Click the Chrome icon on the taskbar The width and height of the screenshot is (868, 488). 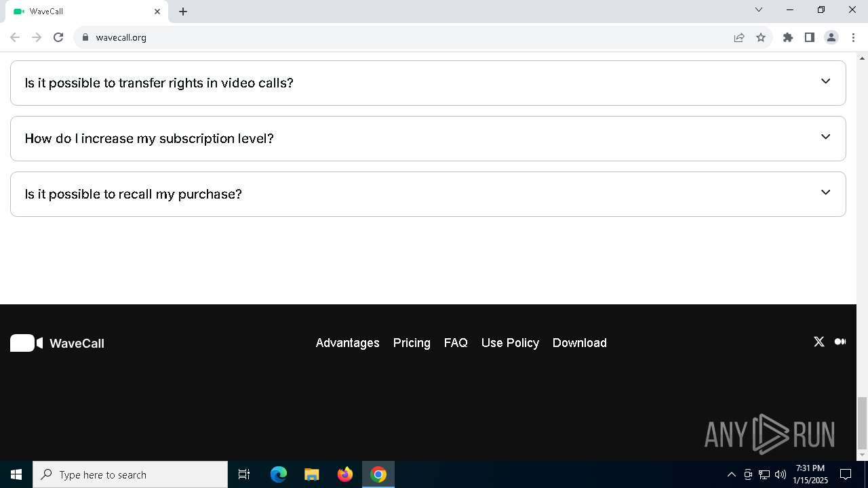pos(378,474)
